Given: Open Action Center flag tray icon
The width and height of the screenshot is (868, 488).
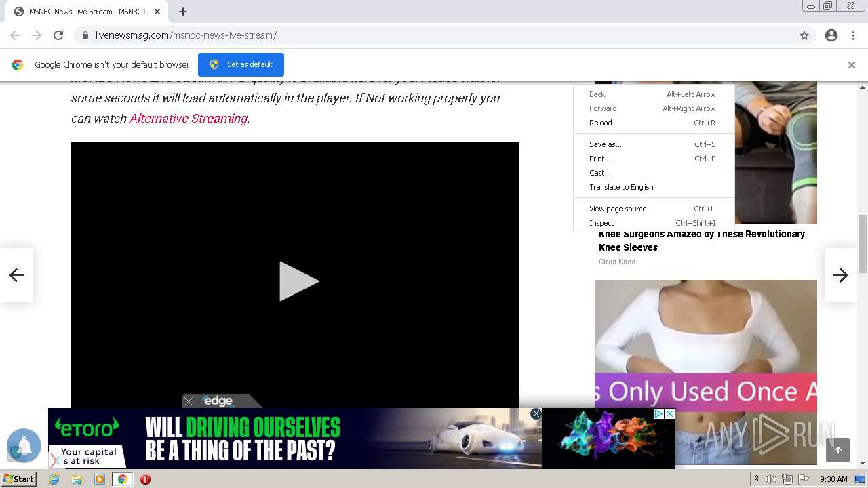Looking at the screenshot, I should click(x=804, y=479).
